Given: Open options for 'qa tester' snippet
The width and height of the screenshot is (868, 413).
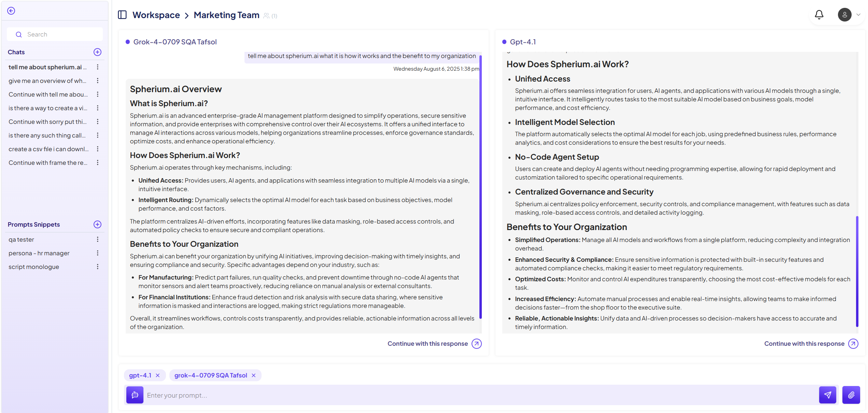Looking at the screenshot, I should 98,240.
